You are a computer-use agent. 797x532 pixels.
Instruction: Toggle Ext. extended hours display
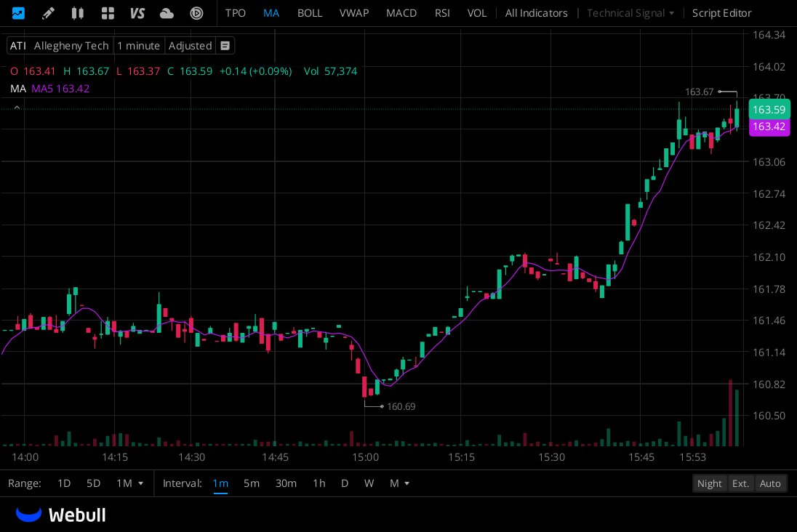pos(740,483)
